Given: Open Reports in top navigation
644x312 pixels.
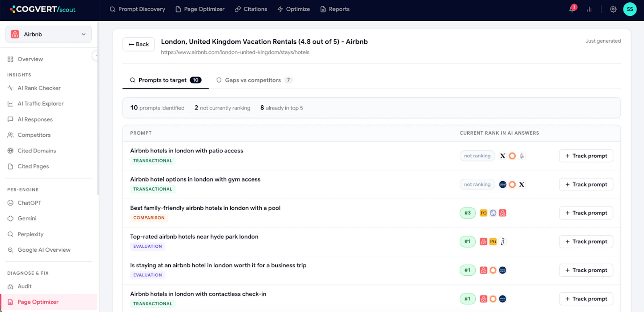Looking at the screenshot, I should 335,9.
